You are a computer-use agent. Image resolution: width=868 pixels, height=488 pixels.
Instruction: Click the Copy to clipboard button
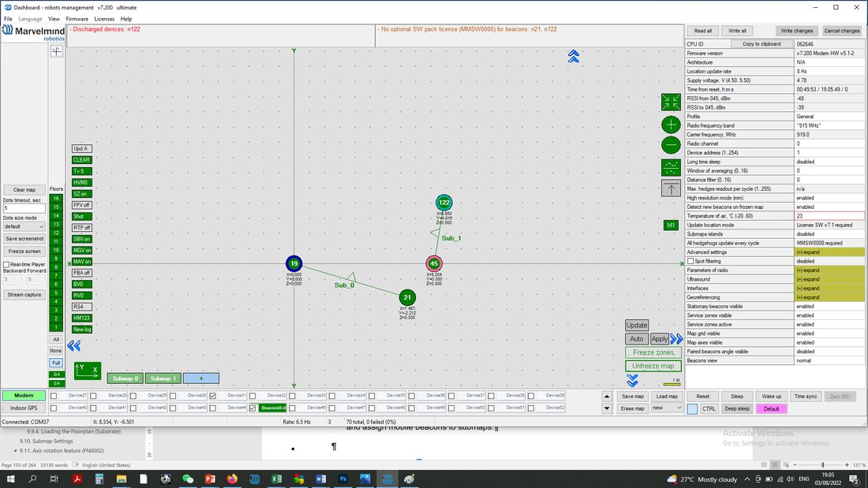(x=761, y=43)
